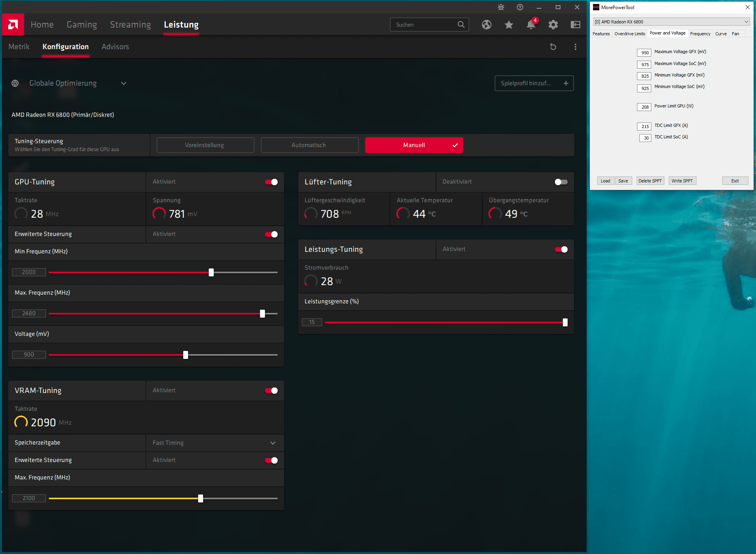Click the search magnifier icon
The image size is (756, 554).
tap(461, 25)
